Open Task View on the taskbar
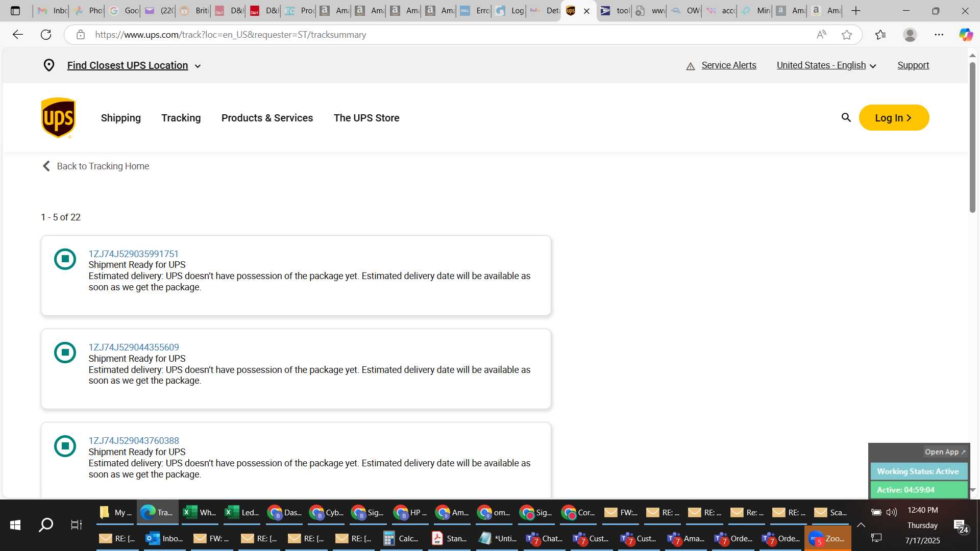Viewport: 980px width, 551px height. pos(76,524)
